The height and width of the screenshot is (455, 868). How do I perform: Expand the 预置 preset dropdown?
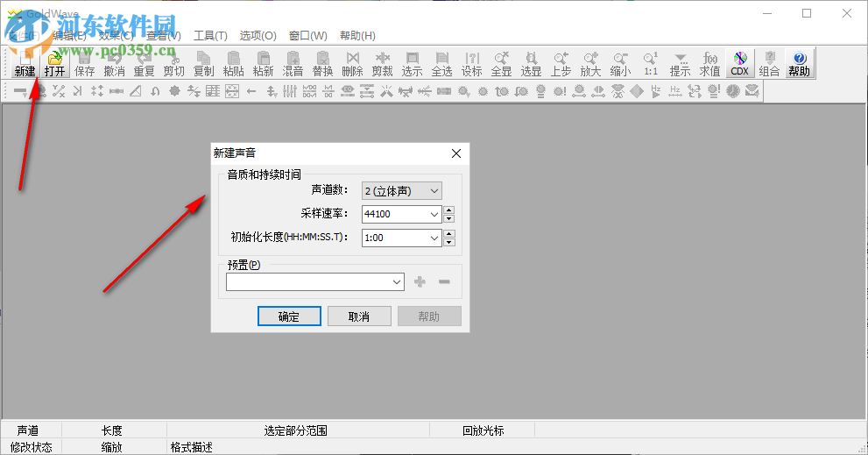point(397,281)
